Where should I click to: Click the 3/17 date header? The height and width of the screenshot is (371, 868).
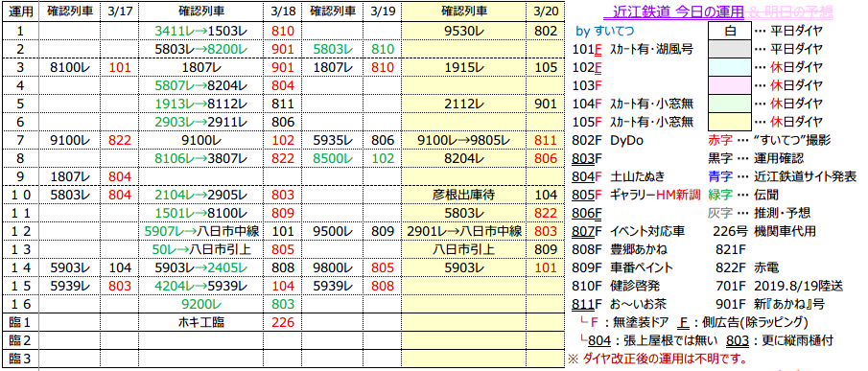119,12
